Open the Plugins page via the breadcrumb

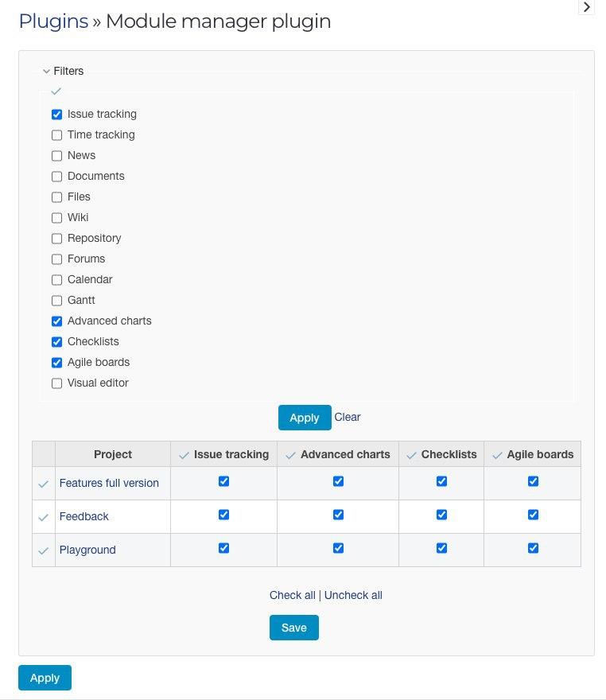pos(52,21)
